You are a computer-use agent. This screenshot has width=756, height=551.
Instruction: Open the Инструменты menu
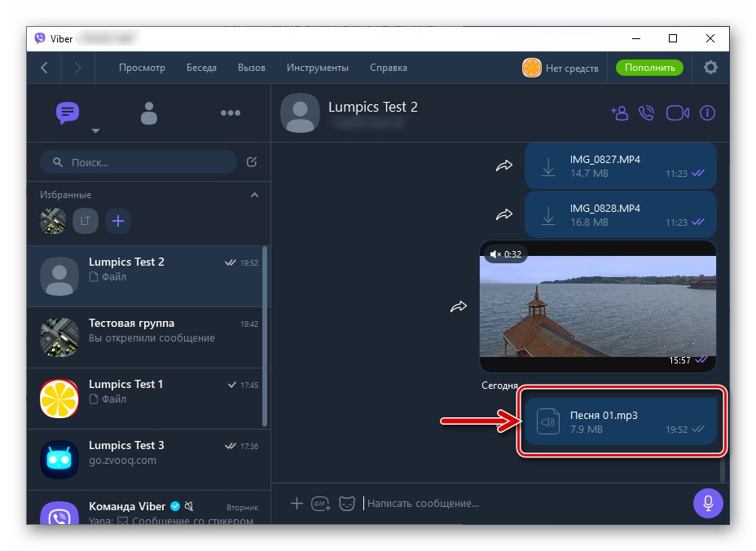pos(317,68)
